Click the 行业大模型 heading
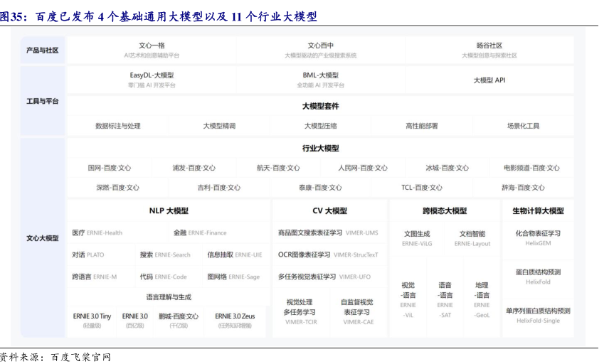 click(x=320, y=149)
